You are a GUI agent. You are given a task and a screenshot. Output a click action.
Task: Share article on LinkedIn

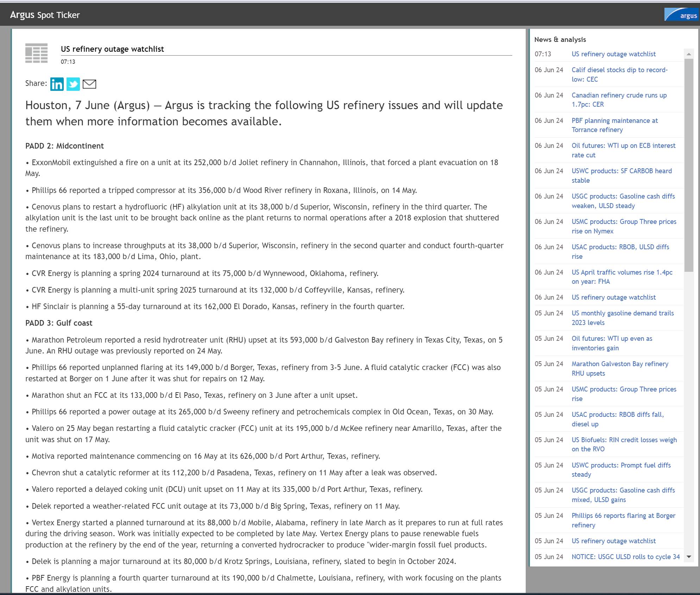tap(57, 84)
